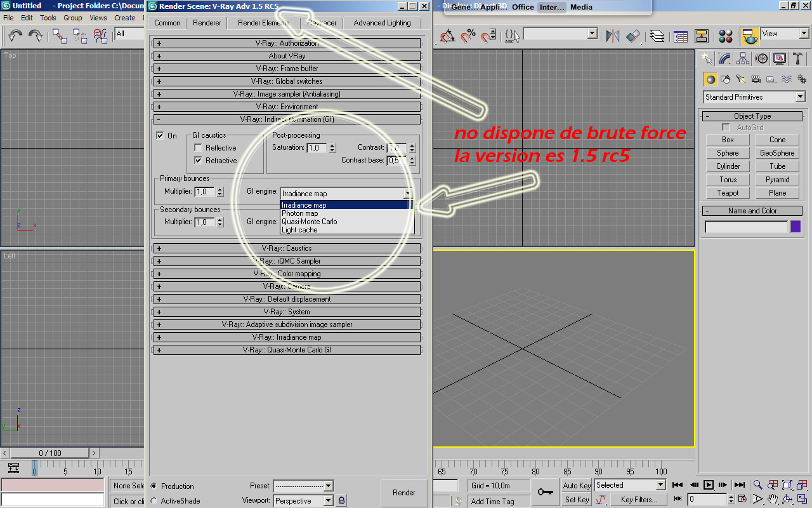Viewport: 812px width, 508px height.
Task: Click the Render Scene teapot icon
Action: 750,36
